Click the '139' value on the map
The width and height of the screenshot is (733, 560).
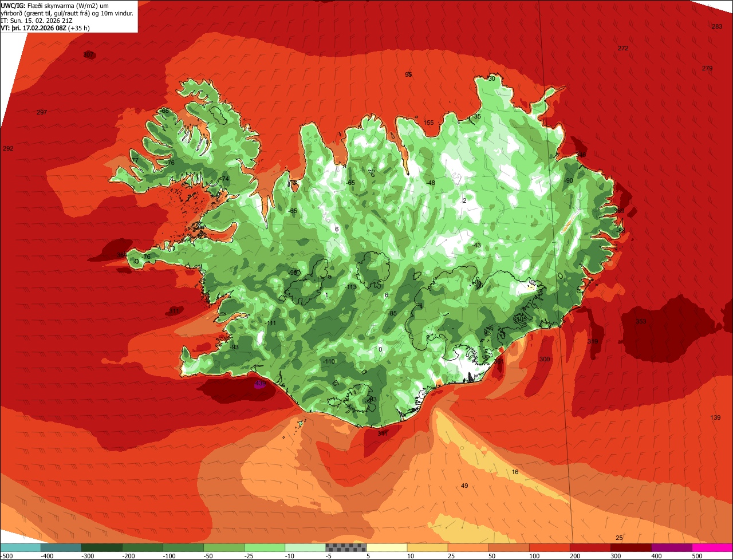tap(715, 417)
